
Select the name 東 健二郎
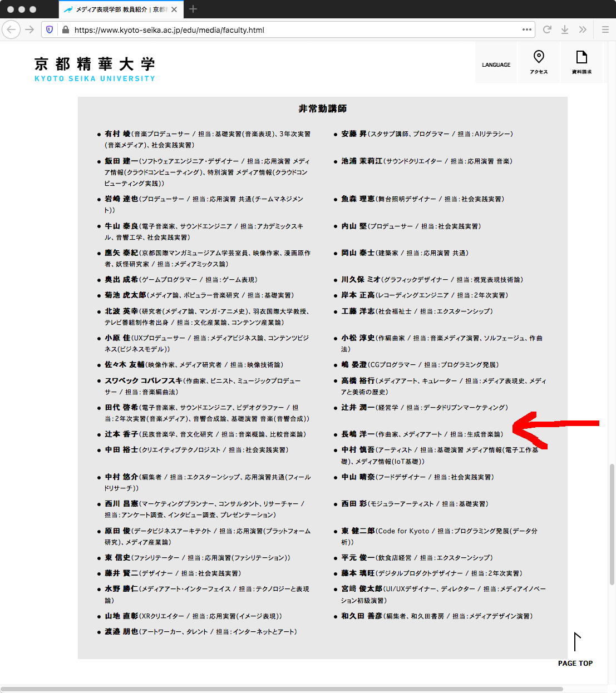pos(358,531)
